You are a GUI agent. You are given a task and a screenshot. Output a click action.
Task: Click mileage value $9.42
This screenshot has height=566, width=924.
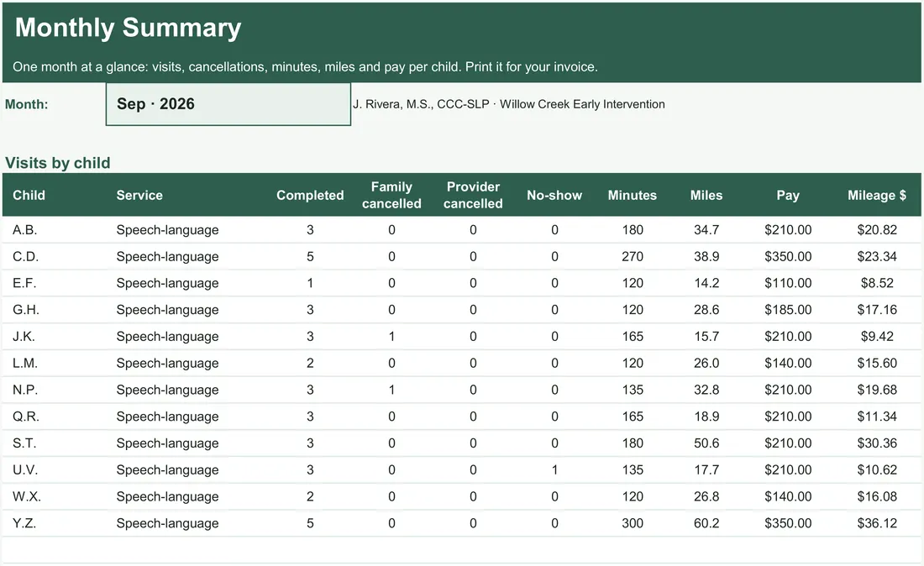(x=877, y=336)
